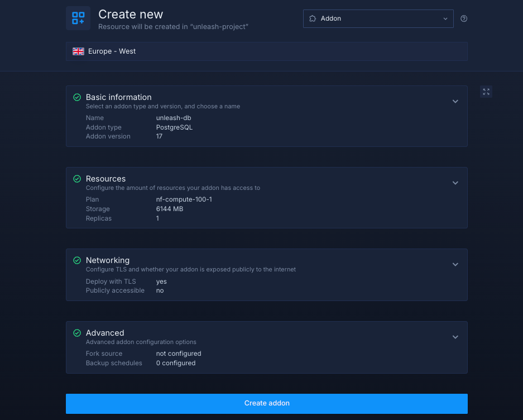Image resolution: width=523 pixels, height=420 pixels.
Task: Click the expand fullscreen icon
Action: [486, 92]
